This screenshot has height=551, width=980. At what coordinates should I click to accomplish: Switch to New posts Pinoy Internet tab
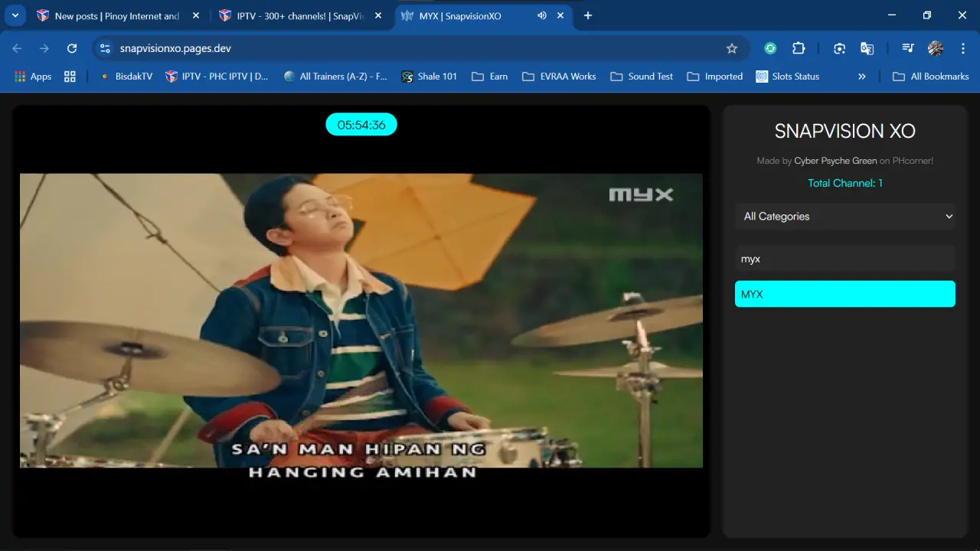click(x=117, y=15)
